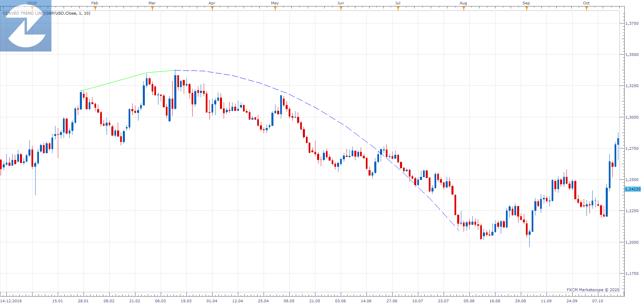Click the 1,3000 price axis label
The image size is (644, 305).
coord(632,117)
